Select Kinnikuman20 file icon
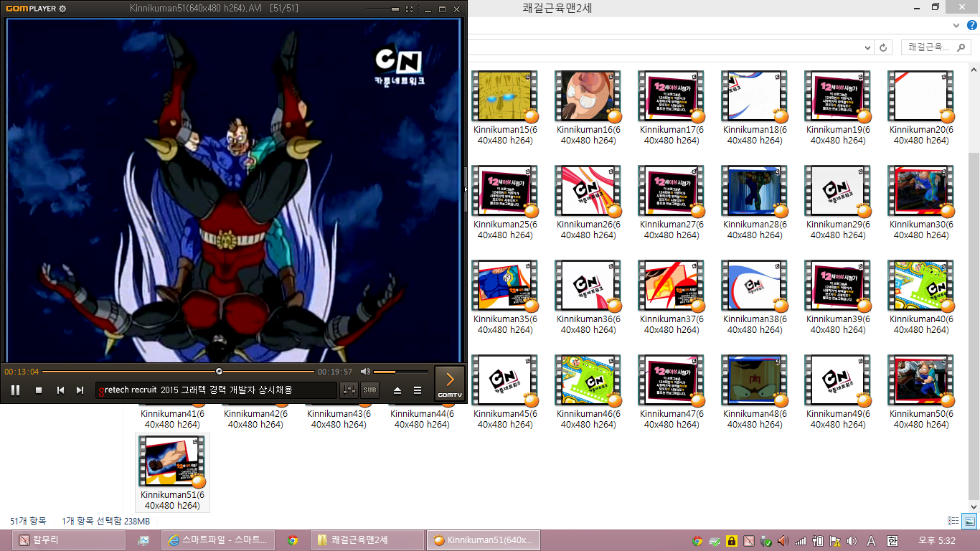This screenshot has height=551, width=980. pos(920,96)
